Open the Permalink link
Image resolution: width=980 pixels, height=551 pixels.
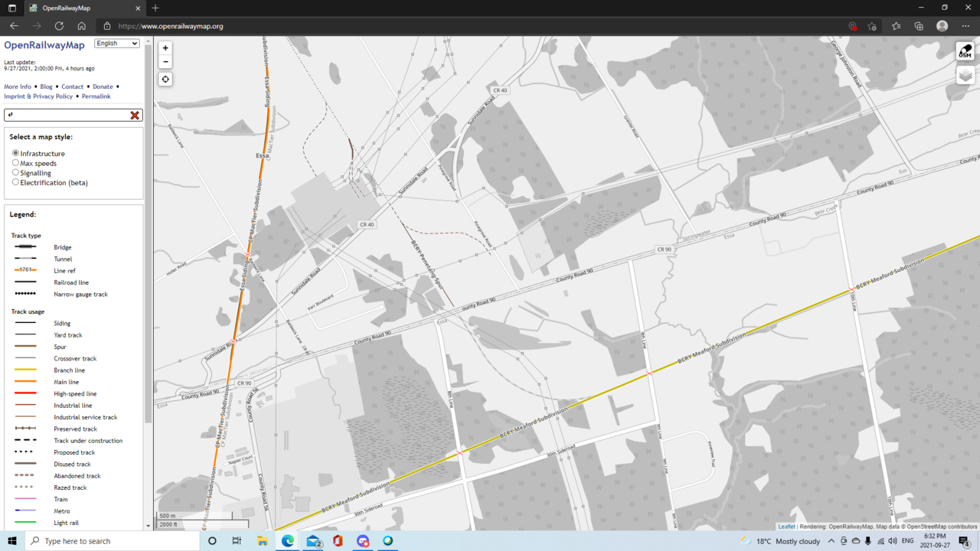[96, 96]
